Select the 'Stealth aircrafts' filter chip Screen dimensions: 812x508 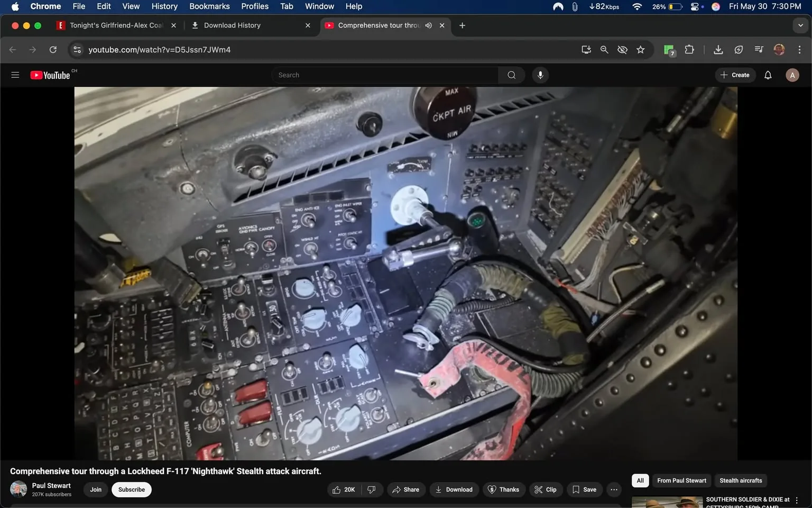740,480
